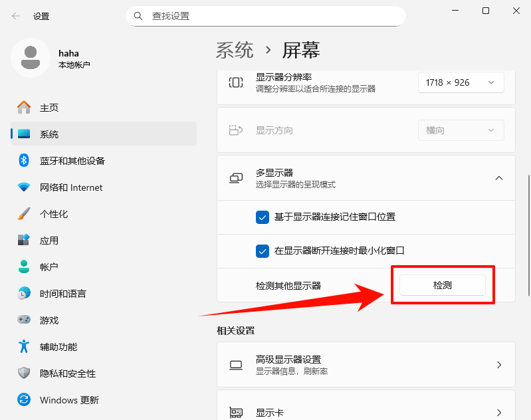
Task: Click the 显示卡 graphics card icon
Action: (x=236, y=413)
